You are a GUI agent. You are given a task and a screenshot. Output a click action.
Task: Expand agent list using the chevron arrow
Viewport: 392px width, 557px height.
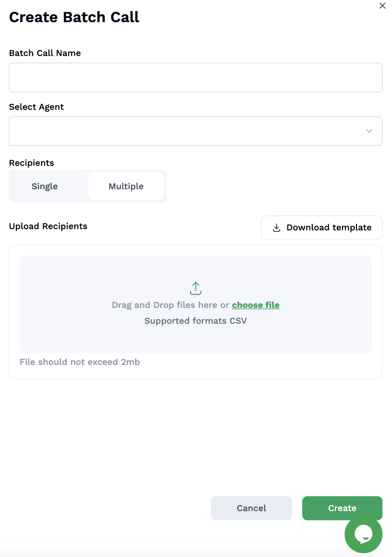point(369,131)
